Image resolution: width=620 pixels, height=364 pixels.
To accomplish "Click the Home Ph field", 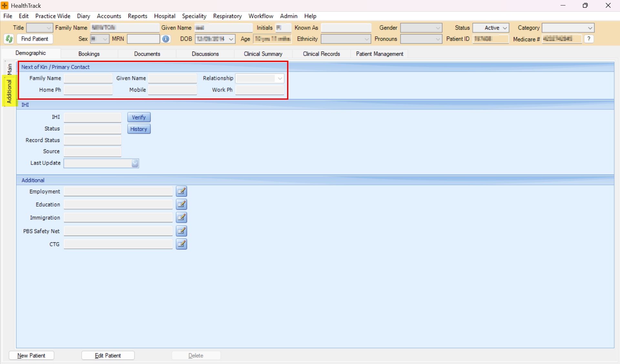I will pos(88,90).
